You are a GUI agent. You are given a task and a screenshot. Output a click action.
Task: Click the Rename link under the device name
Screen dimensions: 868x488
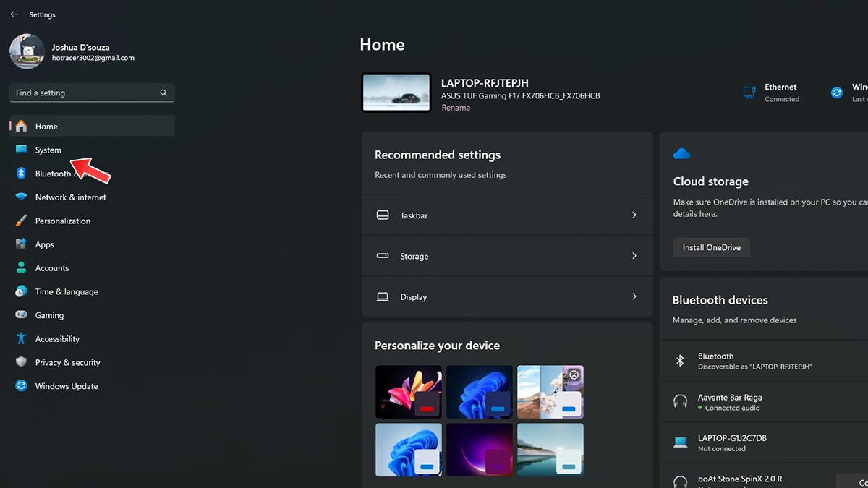(x=456, y=108)
